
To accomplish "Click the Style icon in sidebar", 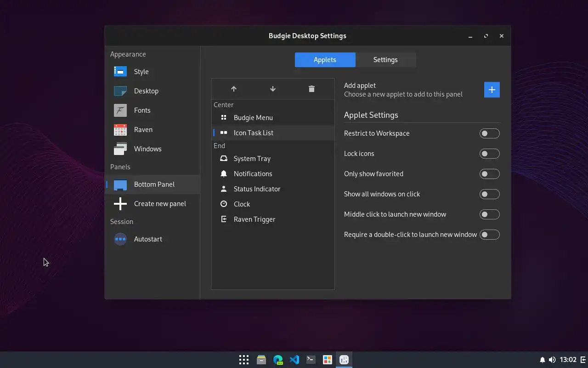I will [x=120, y=72].
